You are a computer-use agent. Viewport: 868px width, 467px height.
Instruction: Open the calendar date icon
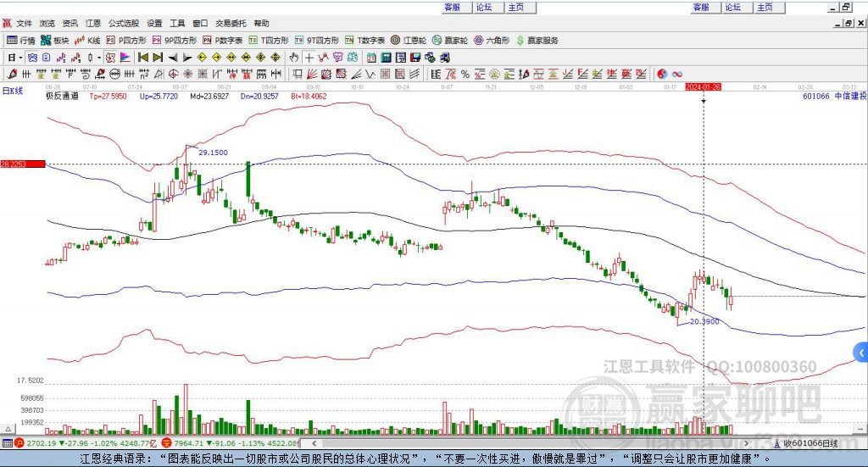click(371, 58)
